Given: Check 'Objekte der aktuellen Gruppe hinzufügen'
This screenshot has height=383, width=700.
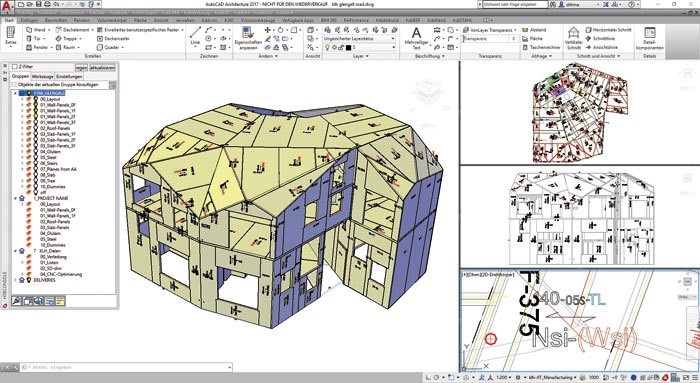Looking at the screenshot, I should pos(14,84).
